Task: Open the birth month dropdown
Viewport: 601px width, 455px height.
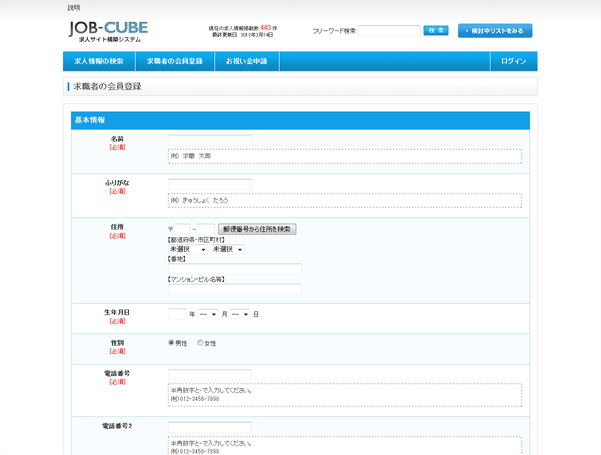Action: coord(207,314)
